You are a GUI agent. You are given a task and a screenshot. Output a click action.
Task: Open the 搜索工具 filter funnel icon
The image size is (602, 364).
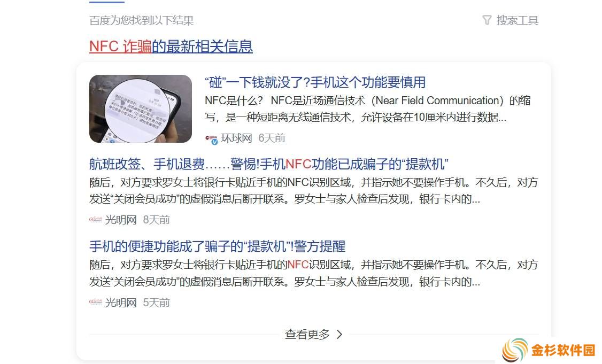pos(487,20)
